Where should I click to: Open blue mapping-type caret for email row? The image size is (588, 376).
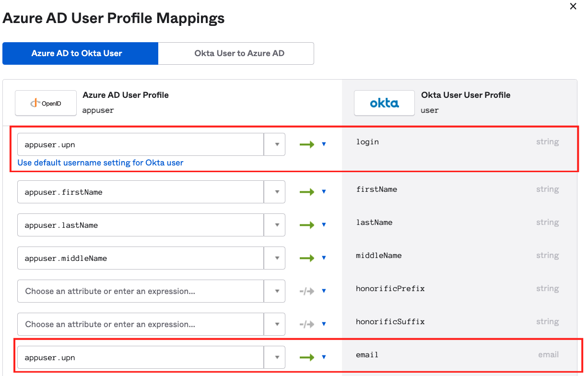coord(324,357)
